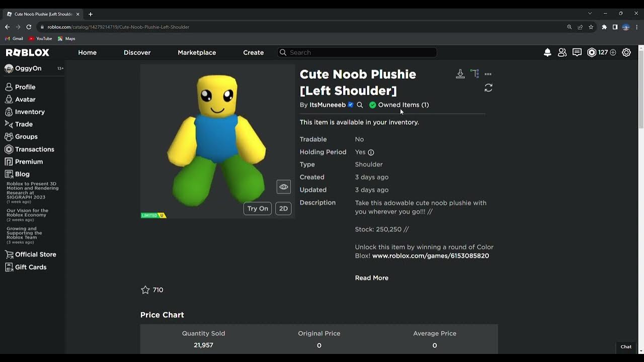Click the browser address bar URL
The width and height of the screenshot is (644, 362).
118,27
